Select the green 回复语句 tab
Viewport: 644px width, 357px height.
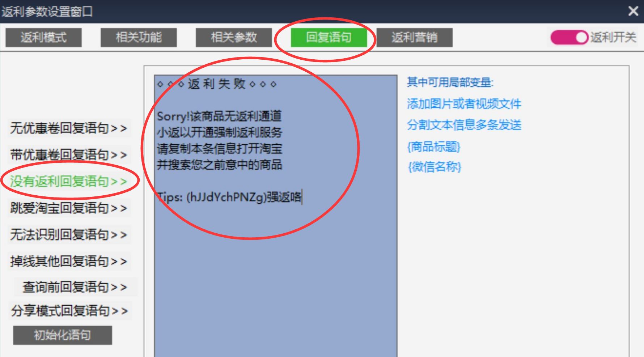click(x=329, y=37)
